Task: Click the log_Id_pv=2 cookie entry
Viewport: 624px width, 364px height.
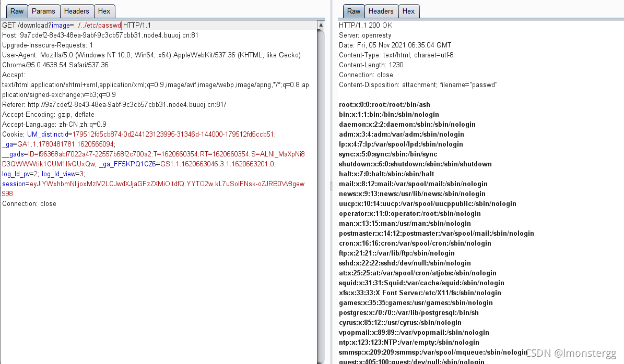Action: coord(20,175)
